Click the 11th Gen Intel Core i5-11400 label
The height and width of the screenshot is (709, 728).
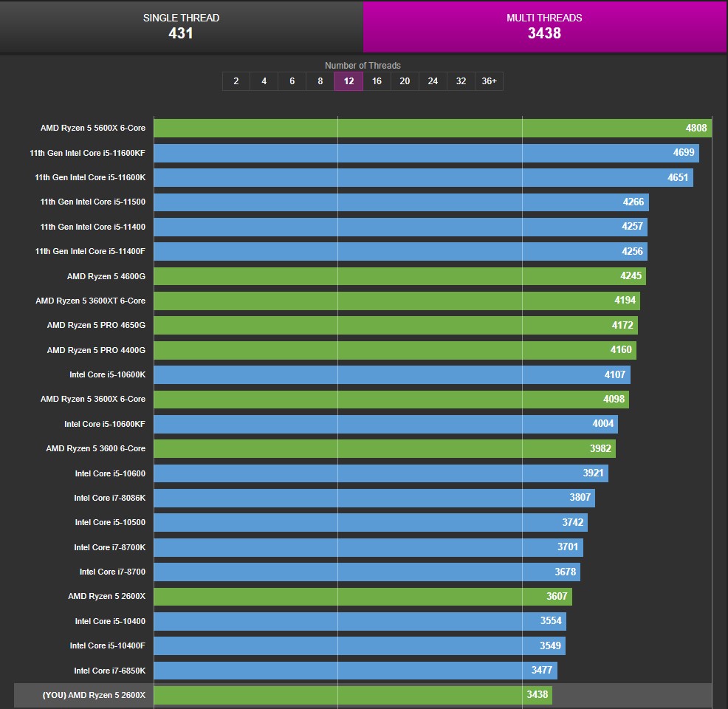(93, 227)
